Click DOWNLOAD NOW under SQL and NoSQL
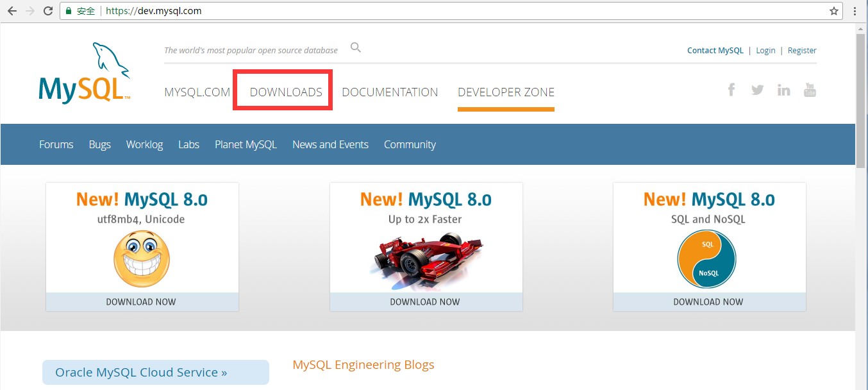 pyautogui.click(x=708, y=301)
